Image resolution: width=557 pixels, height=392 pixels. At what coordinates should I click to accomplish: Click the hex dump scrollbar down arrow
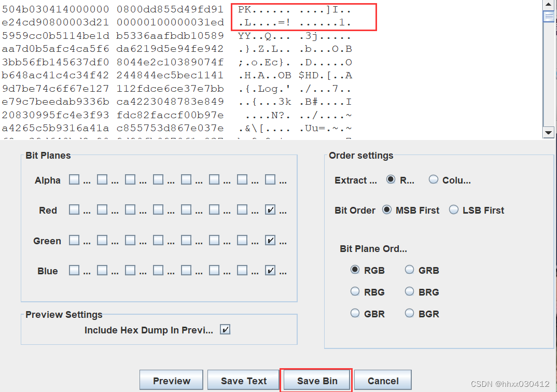point(549,132)
